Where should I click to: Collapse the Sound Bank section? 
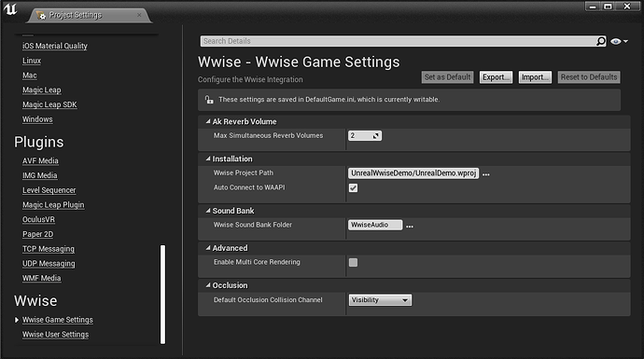[208, 211]
